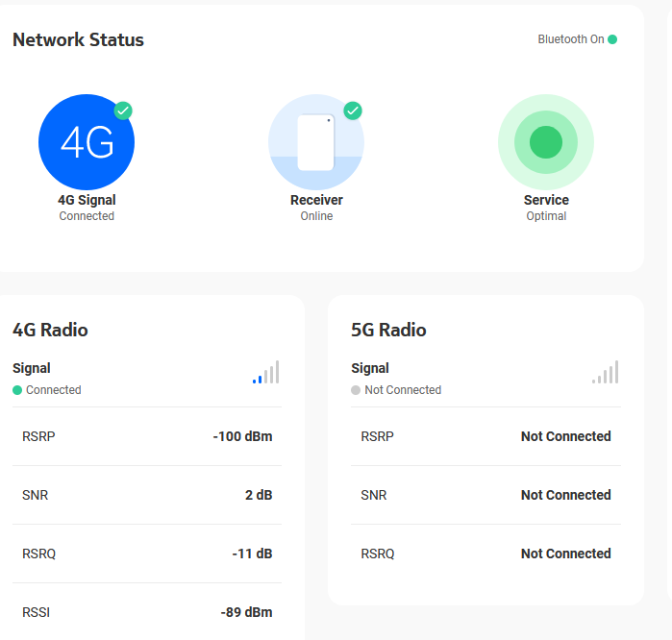Click the gray Not Connected status dot

click(x=356, y=390)
